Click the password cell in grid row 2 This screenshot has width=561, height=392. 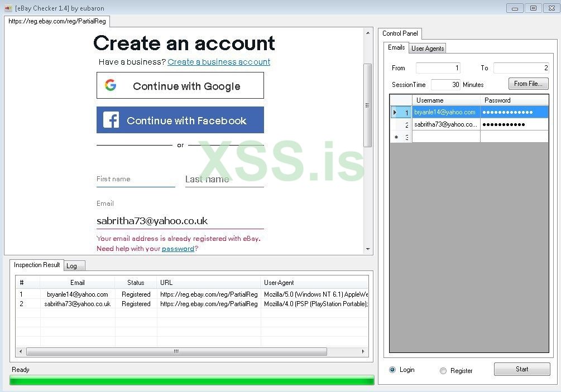(515, 124)
